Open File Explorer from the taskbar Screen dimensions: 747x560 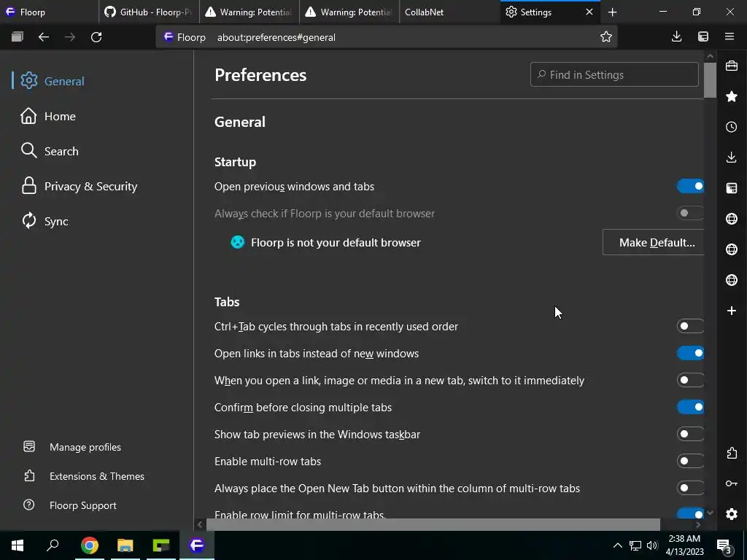(x=125, y=545)
